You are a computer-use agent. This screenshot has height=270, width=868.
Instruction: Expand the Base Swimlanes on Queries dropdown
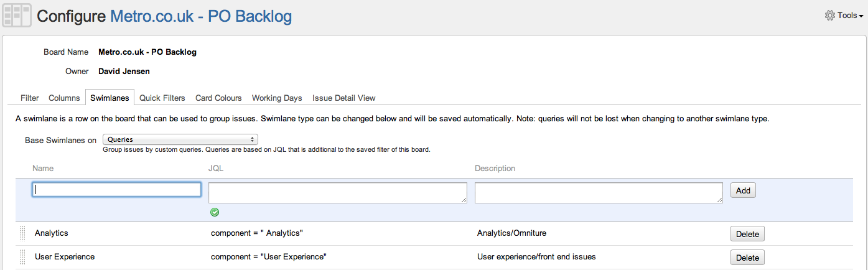pyautogui.click(x=180, y=139)
